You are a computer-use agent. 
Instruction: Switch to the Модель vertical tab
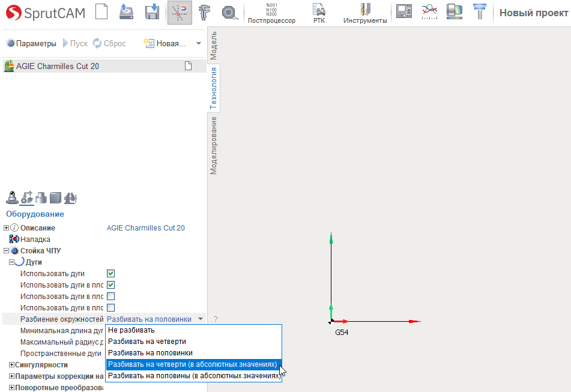tap(213, 46)
